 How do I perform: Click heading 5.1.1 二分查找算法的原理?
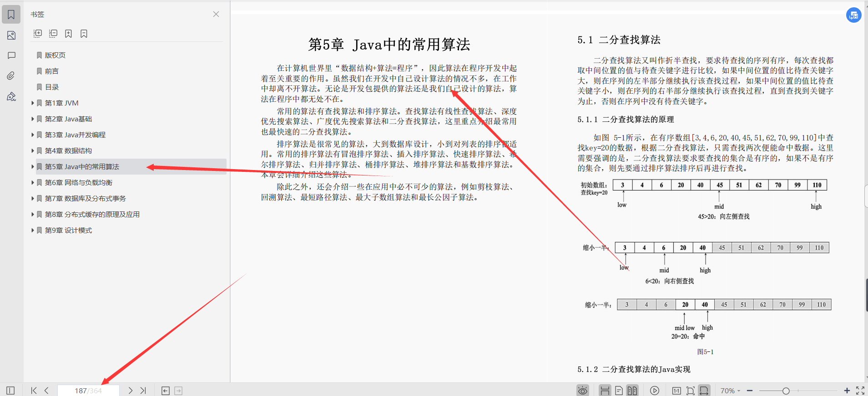pos(626,120)
